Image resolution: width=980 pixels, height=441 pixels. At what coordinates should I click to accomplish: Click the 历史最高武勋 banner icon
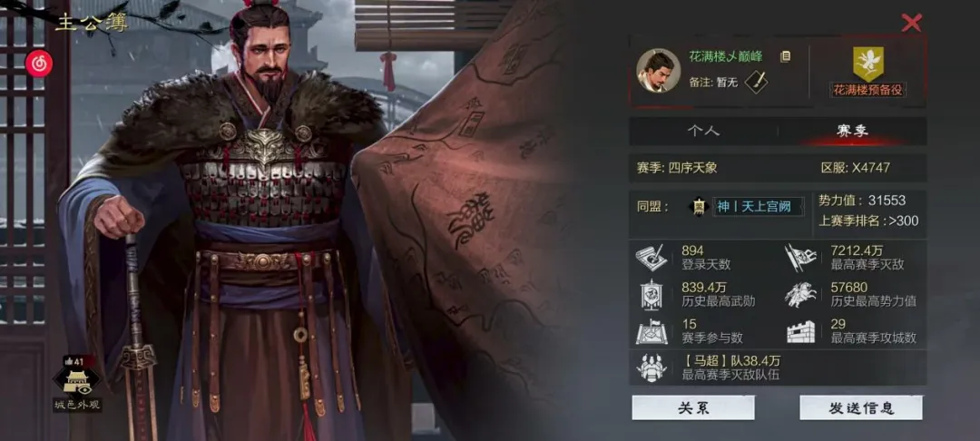point(652,294)
